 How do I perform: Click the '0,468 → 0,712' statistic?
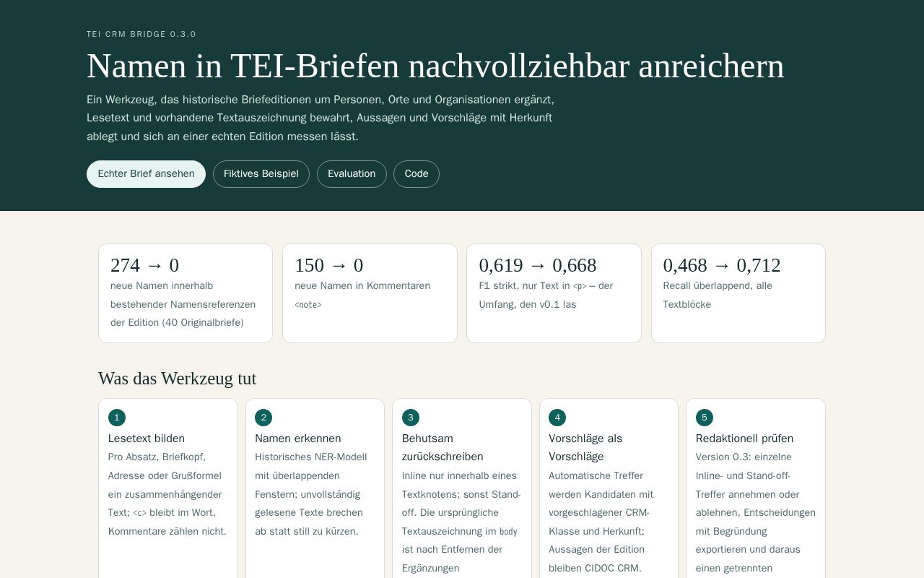coord(722,265)
